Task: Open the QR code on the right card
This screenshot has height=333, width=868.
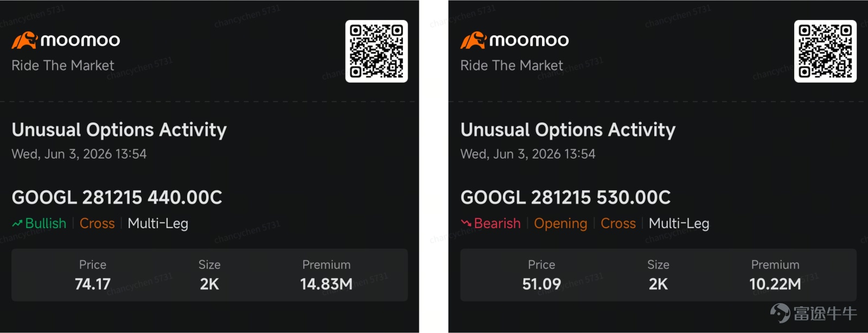Action: (x=825, y=52)
